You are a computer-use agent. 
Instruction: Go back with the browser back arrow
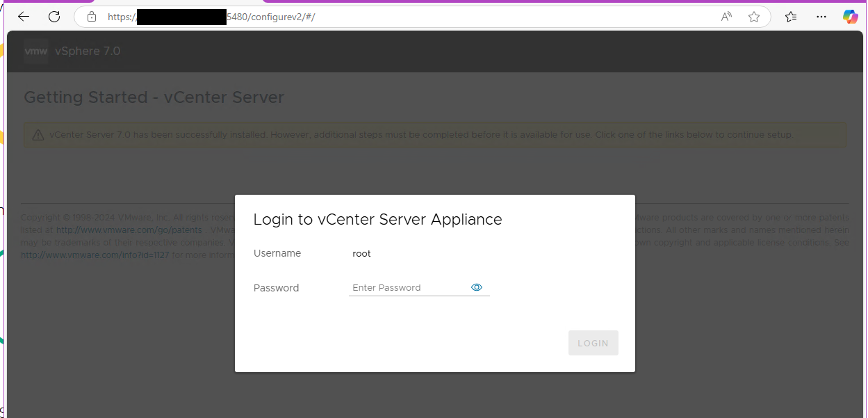(24, 17)
